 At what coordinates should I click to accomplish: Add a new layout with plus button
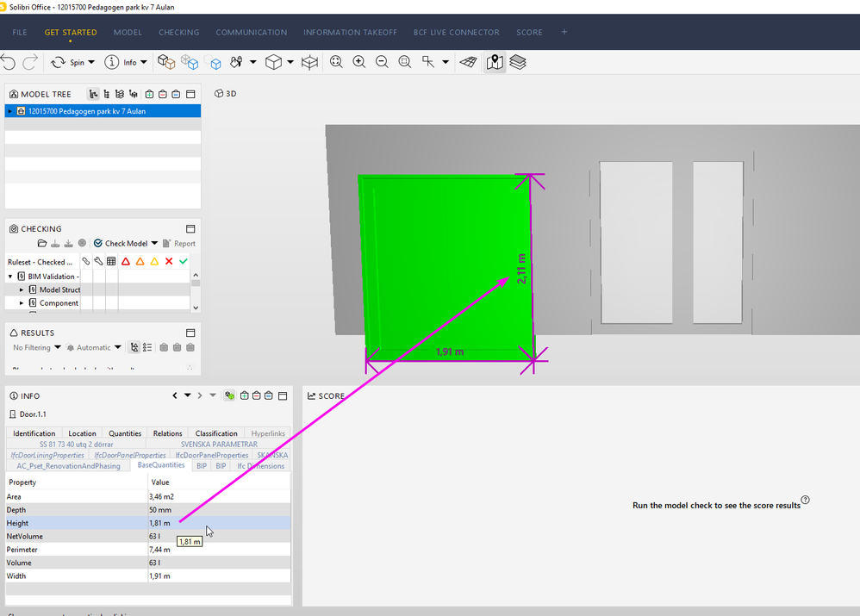point(564,32)
